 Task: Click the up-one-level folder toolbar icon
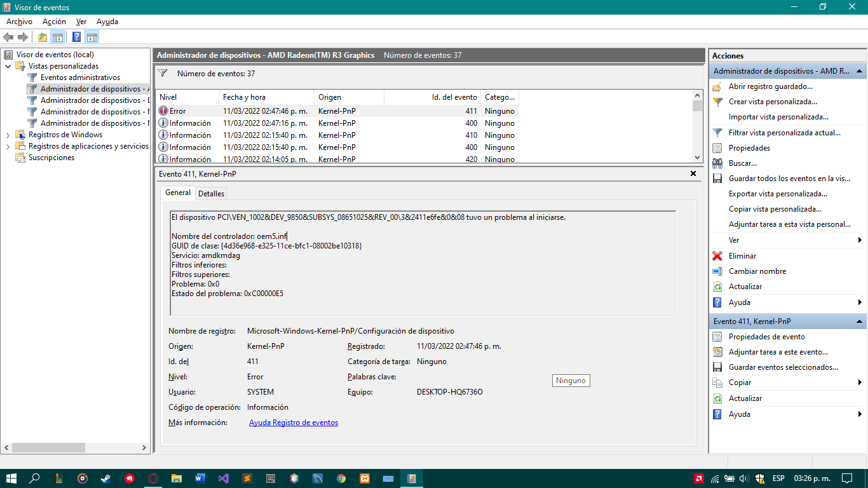click(43, 37)
